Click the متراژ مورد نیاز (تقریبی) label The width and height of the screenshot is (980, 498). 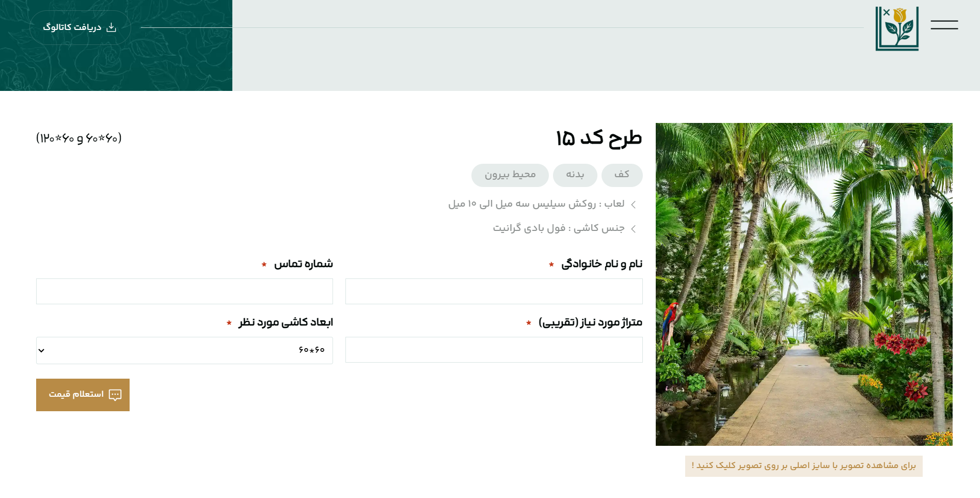click(x=590, y=322)
